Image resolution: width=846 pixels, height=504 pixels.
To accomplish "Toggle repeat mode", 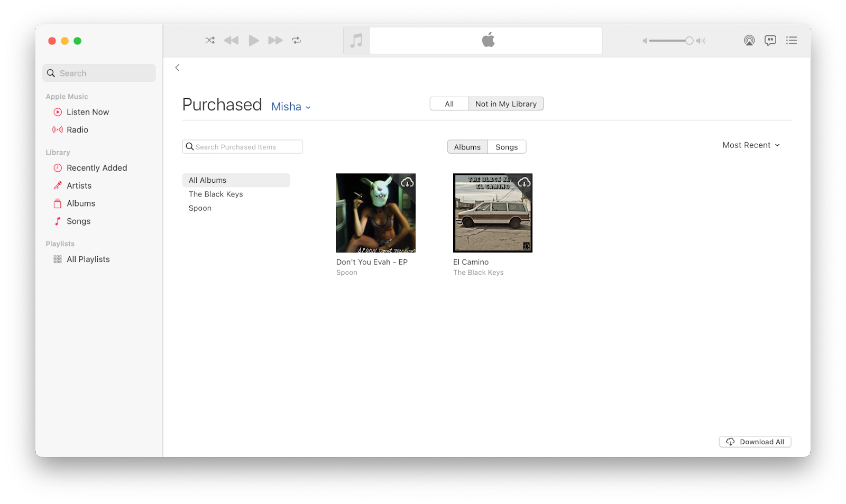I will 297,40.
